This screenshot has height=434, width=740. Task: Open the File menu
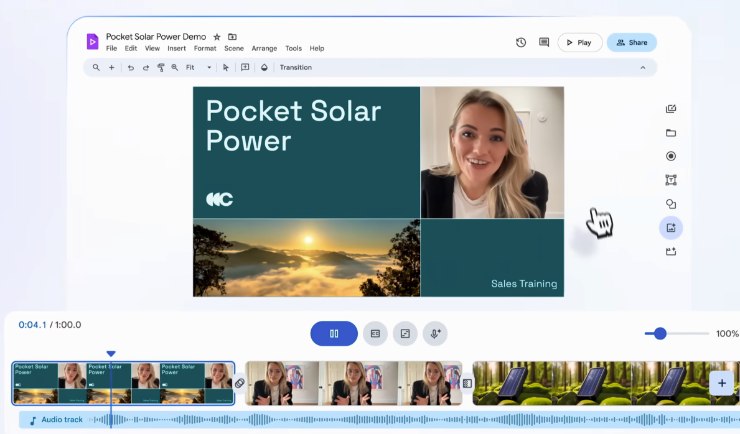tap(111, 48)
